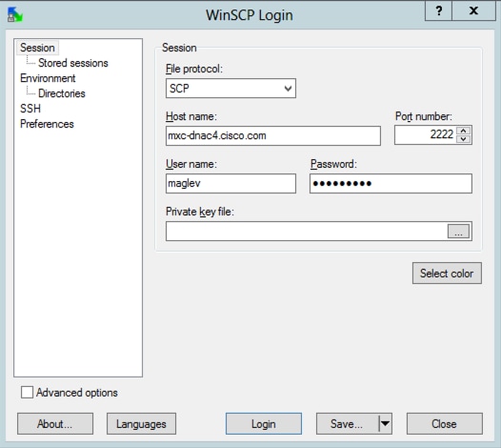Open the Languages button

coord(141,424)
